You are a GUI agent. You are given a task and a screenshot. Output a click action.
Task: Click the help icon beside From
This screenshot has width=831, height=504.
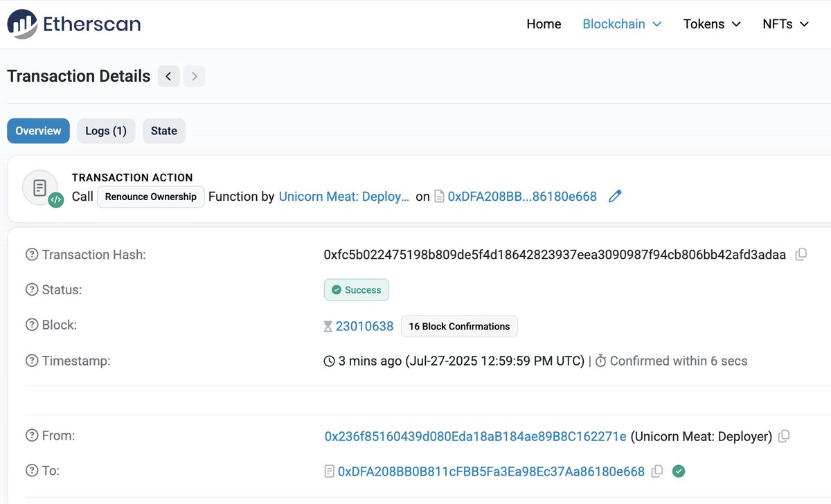[32, 435]
